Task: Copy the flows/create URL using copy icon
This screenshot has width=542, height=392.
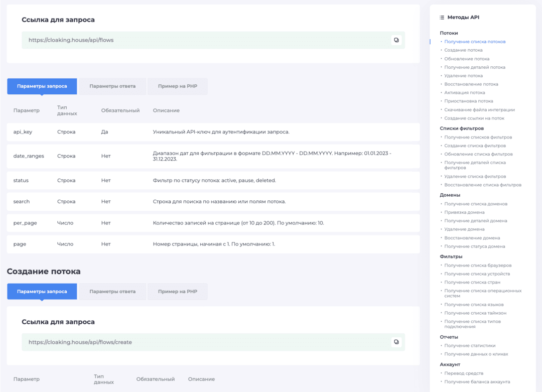Action: coord(396,342)
